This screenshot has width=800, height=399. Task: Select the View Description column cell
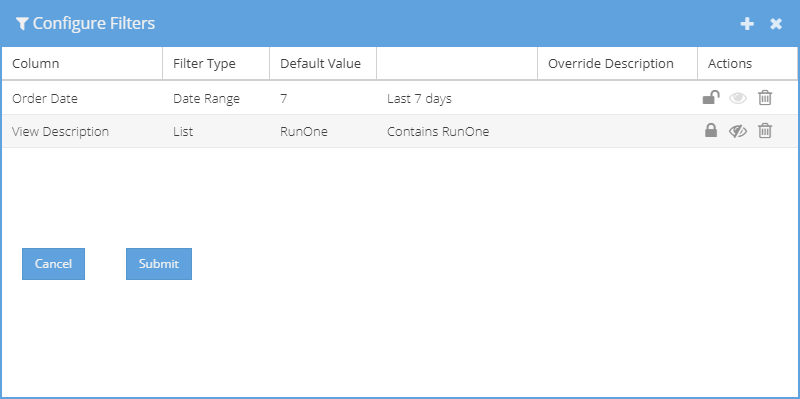tap(82, 131)
